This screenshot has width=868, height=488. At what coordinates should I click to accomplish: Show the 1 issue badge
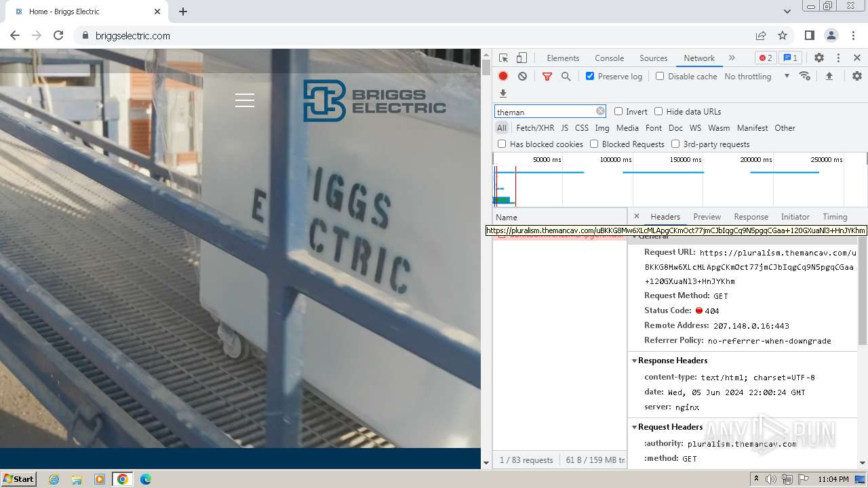click(790, 58)
